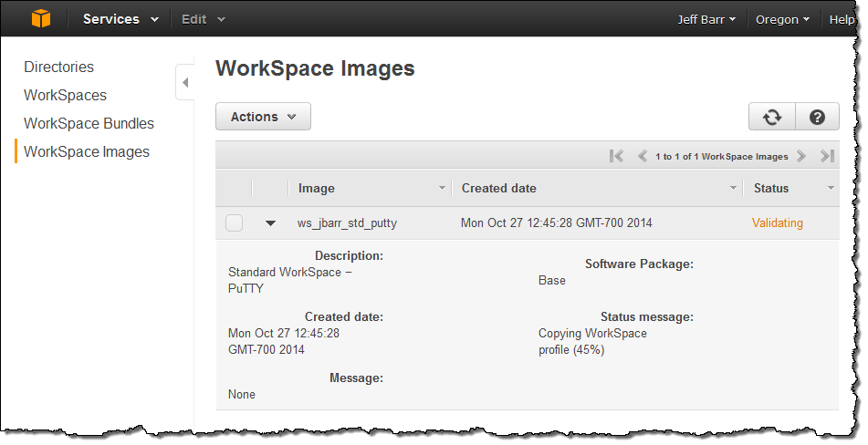Screen dimensions: 868x445
Task: Open WorkSpace Bundles page
Action: (89, 123)
